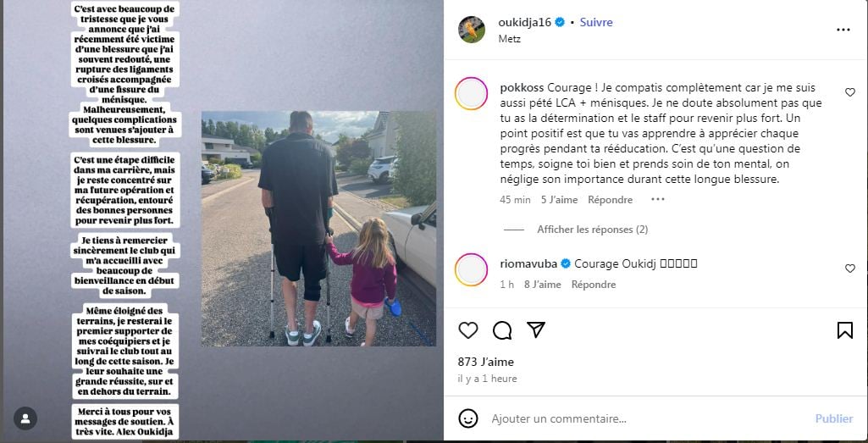
Task: Open comments via the speech bubble icon
Action: [x=502, y=330]
